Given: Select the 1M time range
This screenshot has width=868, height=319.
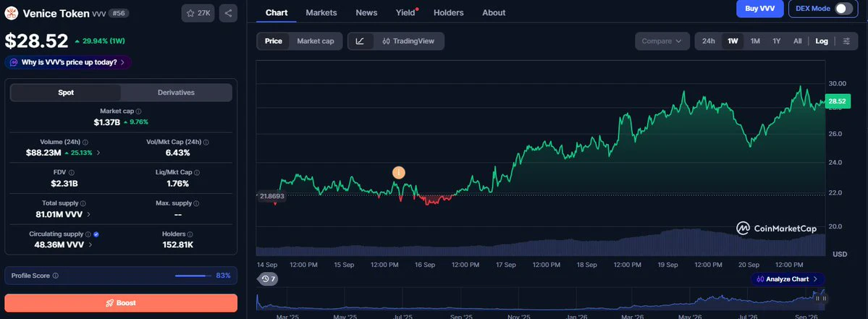Looking at the screenshot, I should pos(755,41).
